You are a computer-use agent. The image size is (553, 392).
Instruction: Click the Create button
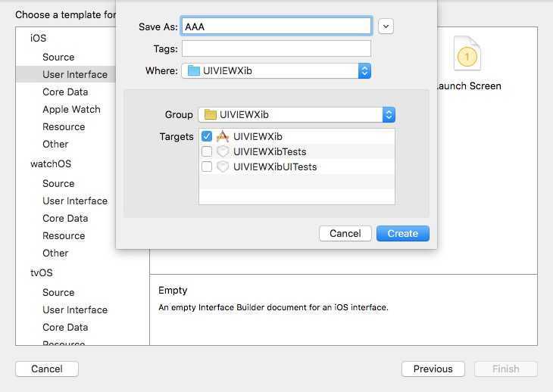(403, 234)
